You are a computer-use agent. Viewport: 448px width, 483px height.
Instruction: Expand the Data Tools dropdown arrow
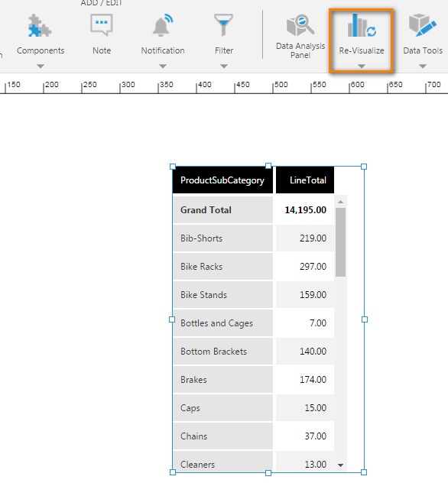click(423, 66)
